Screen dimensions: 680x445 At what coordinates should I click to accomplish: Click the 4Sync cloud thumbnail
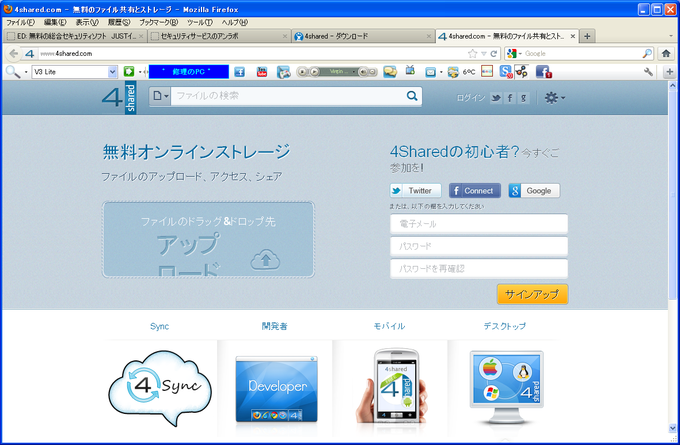pyautogui.click(x=160, y=387)
